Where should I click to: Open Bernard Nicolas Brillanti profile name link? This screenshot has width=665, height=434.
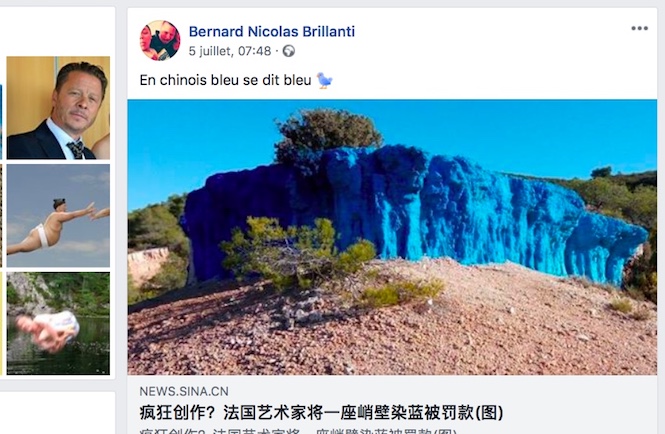(271, 31)
